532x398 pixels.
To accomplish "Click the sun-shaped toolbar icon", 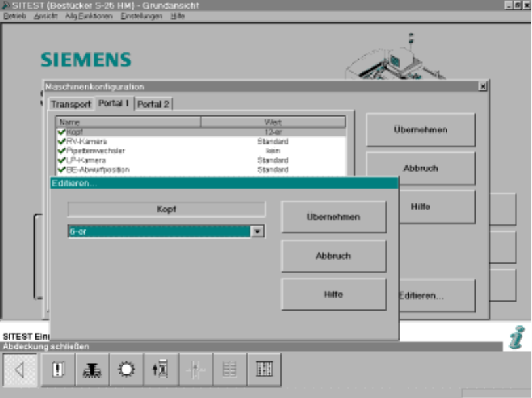I will pyautogui.click(x=126, y=369).
